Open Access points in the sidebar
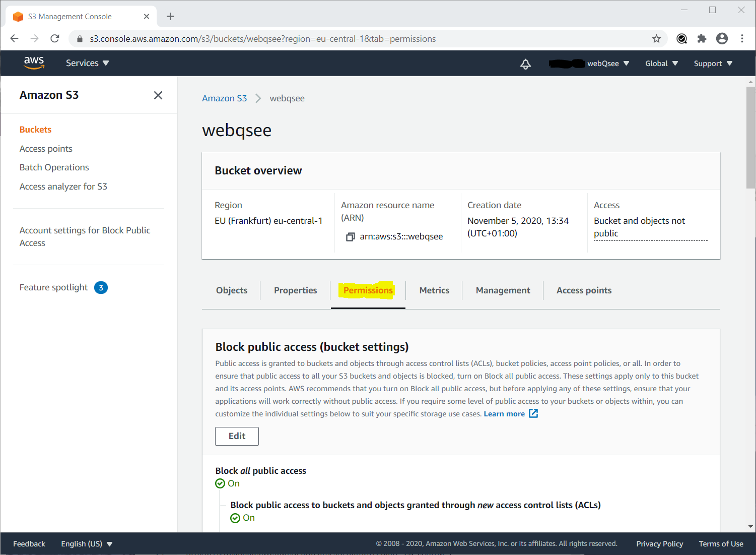Image resolution: width=756 pixels, height=555 pixels. tap(46, 149)
